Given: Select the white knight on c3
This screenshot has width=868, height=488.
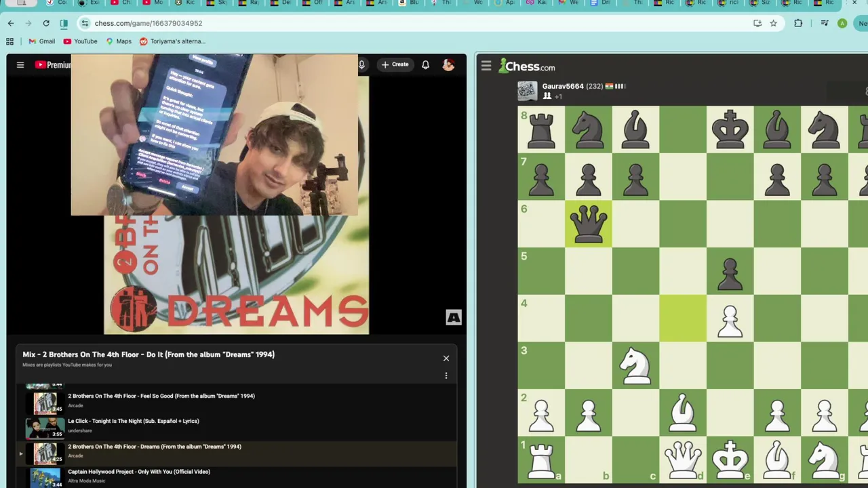Looking at the screenshot, I should tap(636, 367).
